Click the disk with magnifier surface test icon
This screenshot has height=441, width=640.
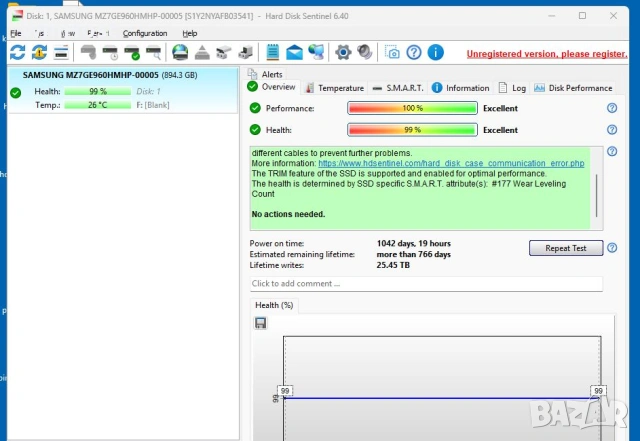pos(153,53)
